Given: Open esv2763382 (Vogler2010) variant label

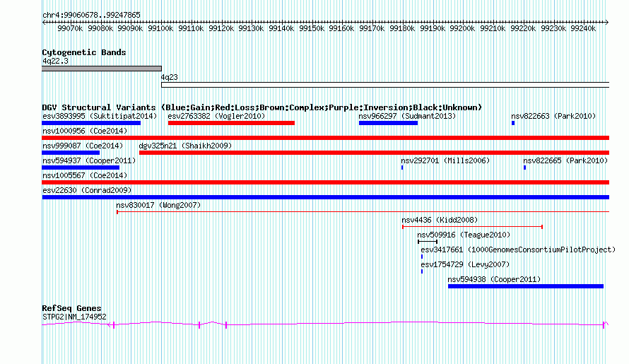Looking at the screenshot, I should (216, 116).
